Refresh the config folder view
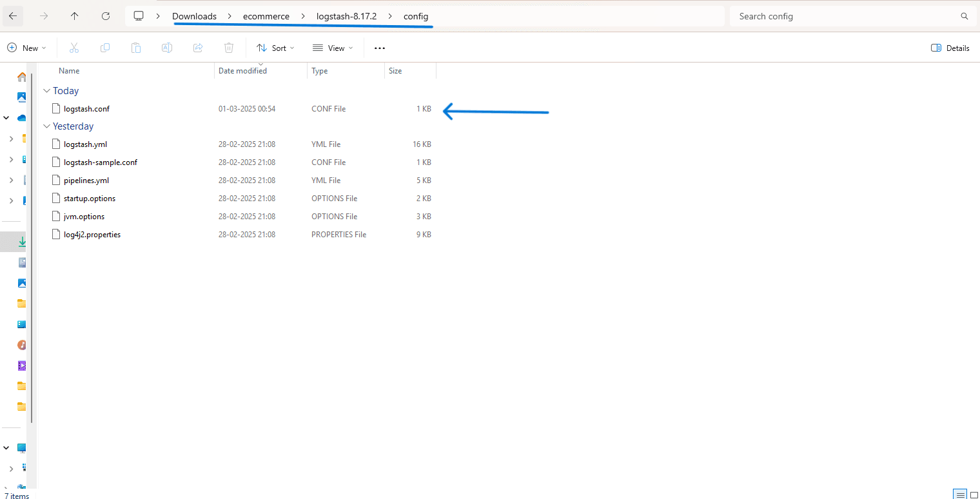 tap(106, 16)
